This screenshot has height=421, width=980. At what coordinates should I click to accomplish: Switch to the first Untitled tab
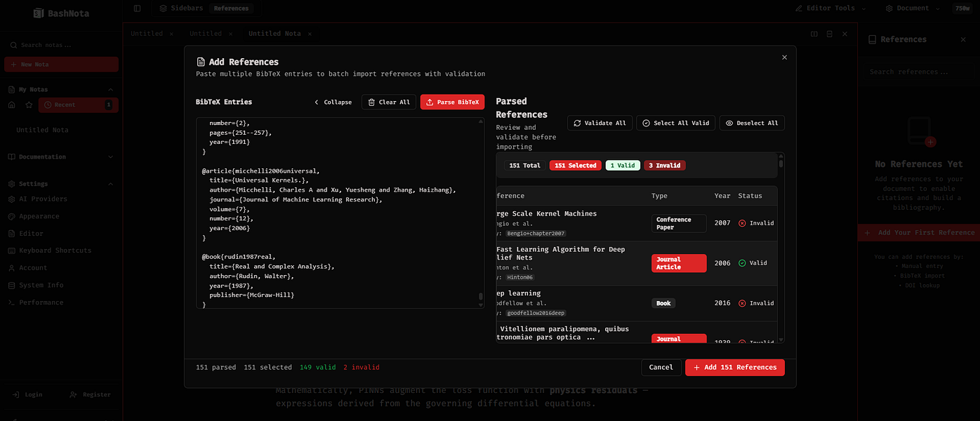tap(147, 33)
